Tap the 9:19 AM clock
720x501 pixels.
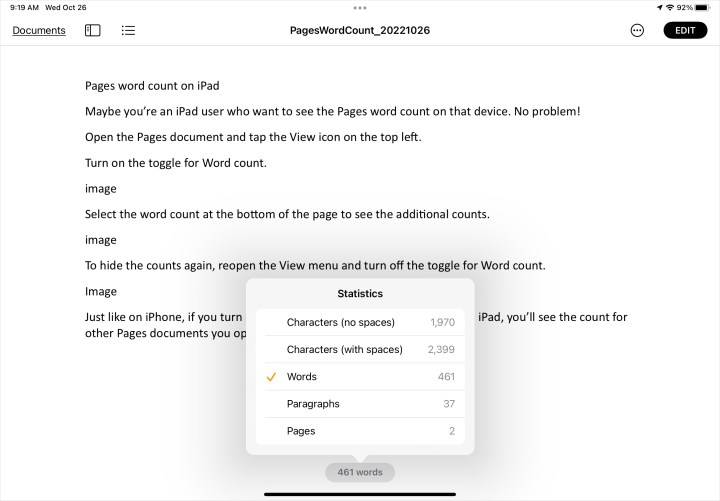tap(24, 7)
